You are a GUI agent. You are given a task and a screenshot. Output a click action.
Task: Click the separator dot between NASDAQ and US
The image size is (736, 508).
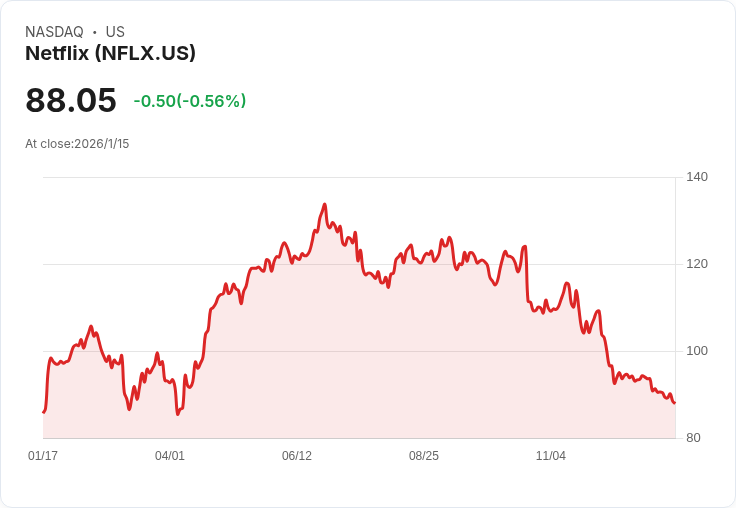pyautogui.click(x=95, y=32)
